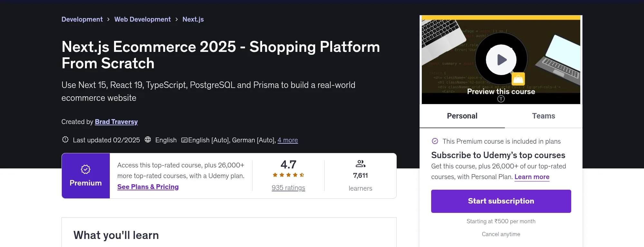Click 'This Premium course is included in plans'
Viewport: 644px width, 247px height.
501,141
